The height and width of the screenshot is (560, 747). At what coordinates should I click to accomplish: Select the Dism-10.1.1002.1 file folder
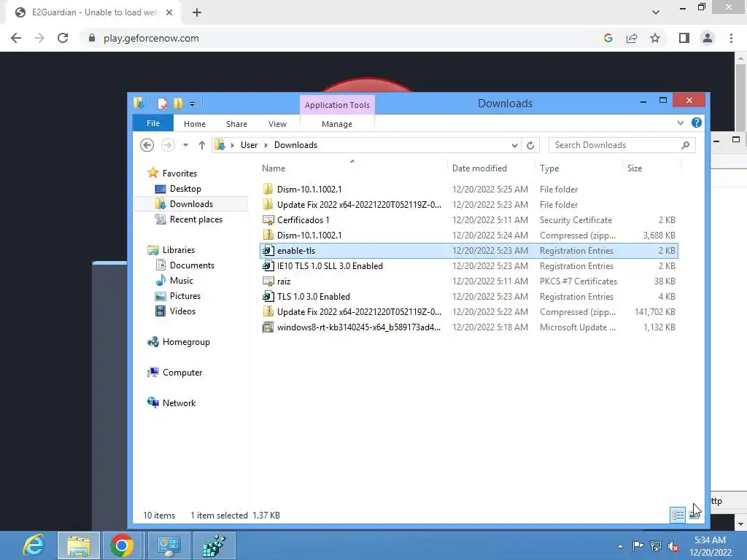click(x=469, y=189)
